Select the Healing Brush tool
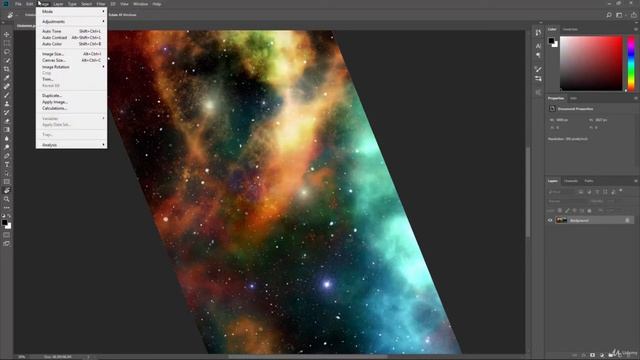Viewport: 640px width, 360px height. click(x=7, y=86)
